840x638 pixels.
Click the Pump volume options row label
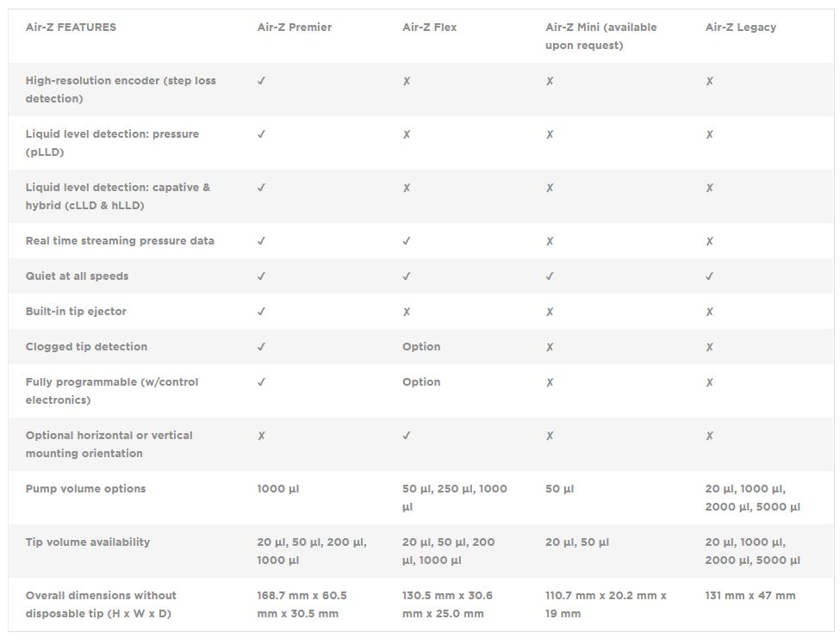(85, 489)
